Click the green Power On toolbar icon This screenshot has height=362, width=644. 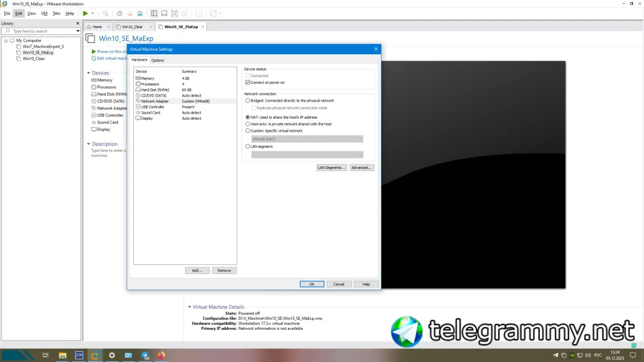click(x=86, y=14)
